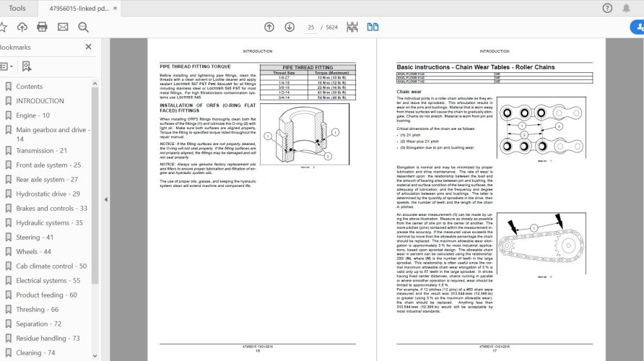
Task: Click bookmark icon beside Transmission - 21
Action: pos(8,151)
